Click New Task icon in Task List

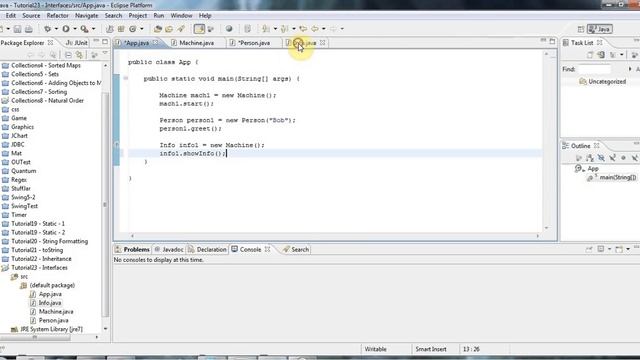coord(590,55)
